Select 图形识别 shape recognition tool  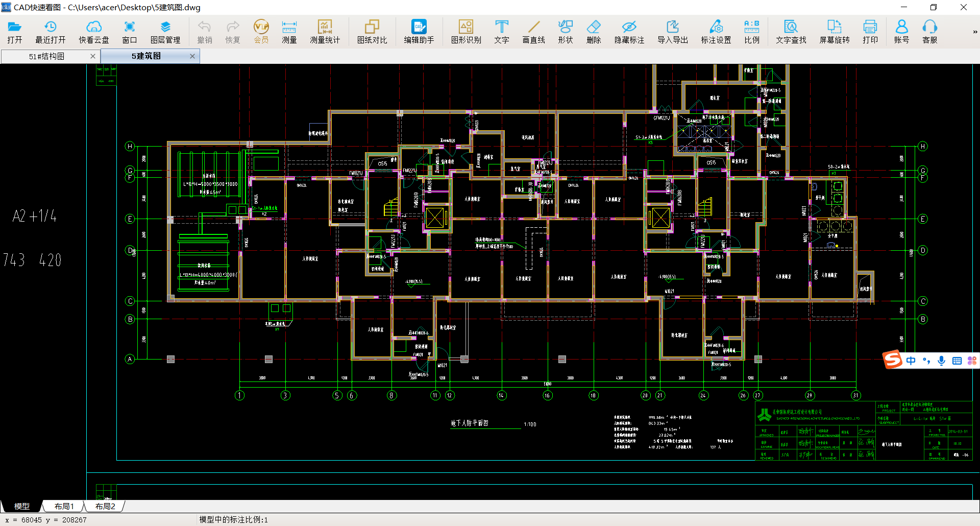466,32
